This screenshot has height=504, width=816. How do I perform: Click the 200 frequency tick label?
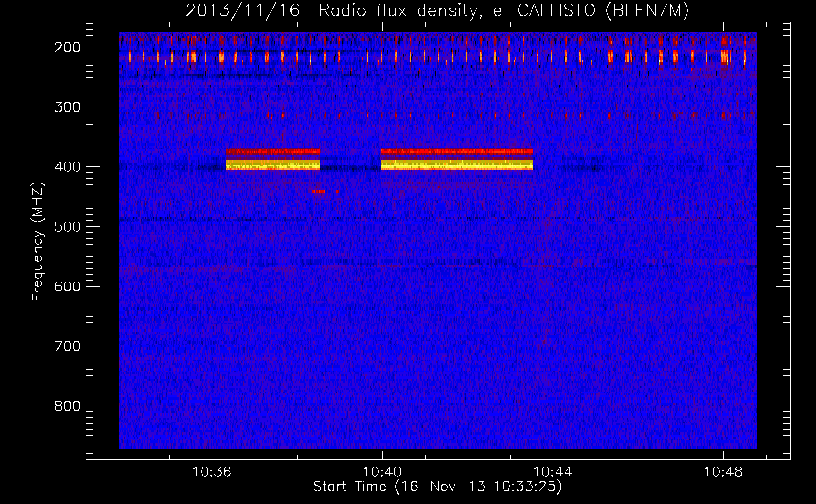click(68, 47)
